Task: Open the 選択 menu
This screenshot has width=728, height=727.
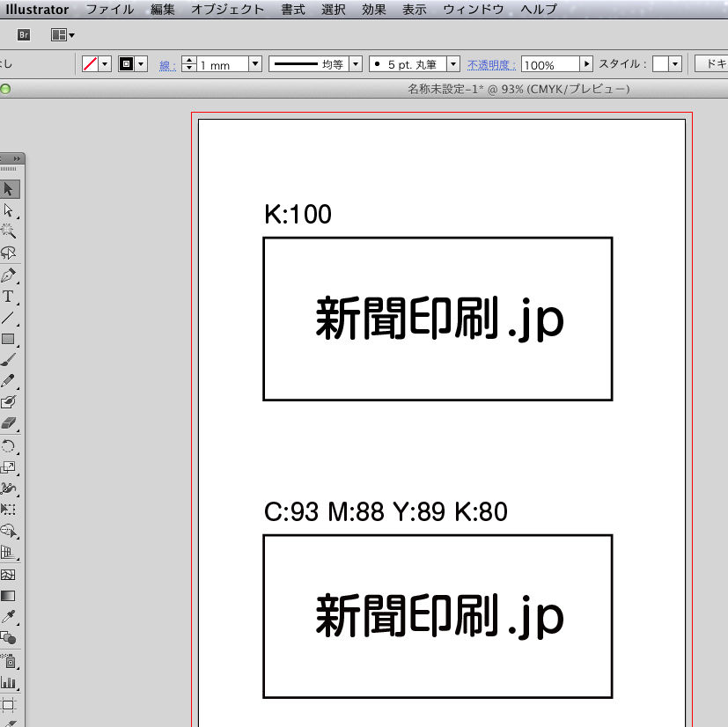Action: tap(334, 10)
